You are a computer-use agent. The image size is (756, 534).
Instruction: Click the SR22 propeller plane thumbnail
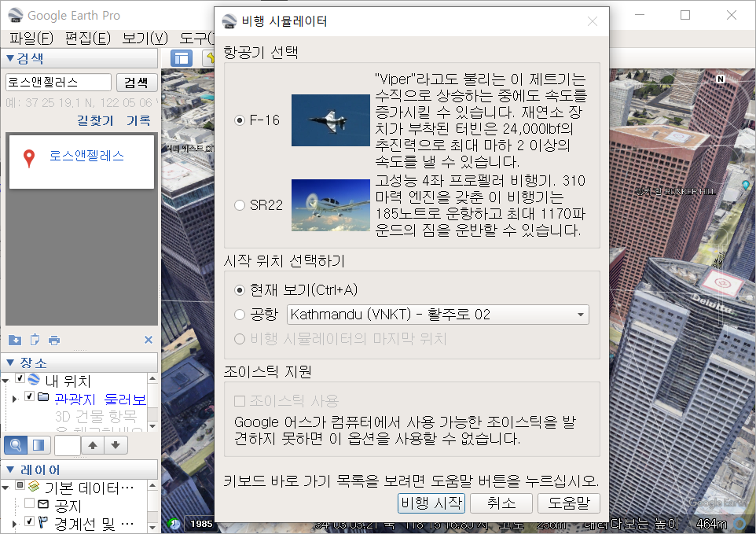point(330,205)
